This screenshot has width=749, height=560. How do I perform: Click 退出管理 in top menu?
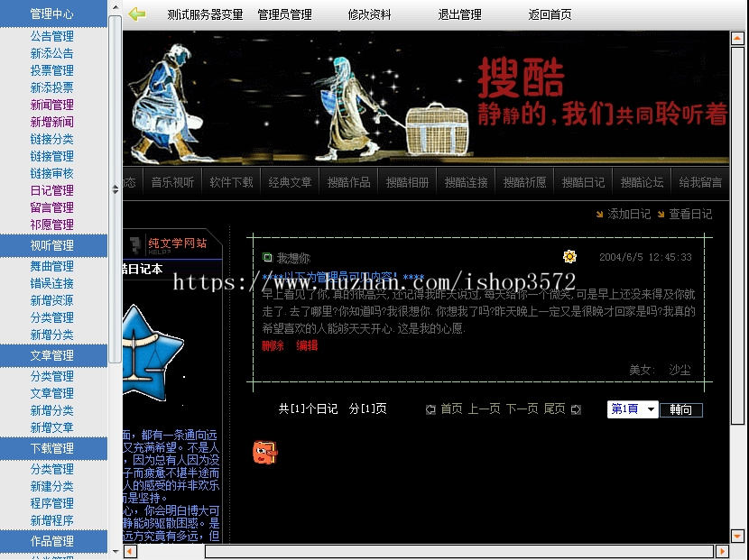click(459, 14)
